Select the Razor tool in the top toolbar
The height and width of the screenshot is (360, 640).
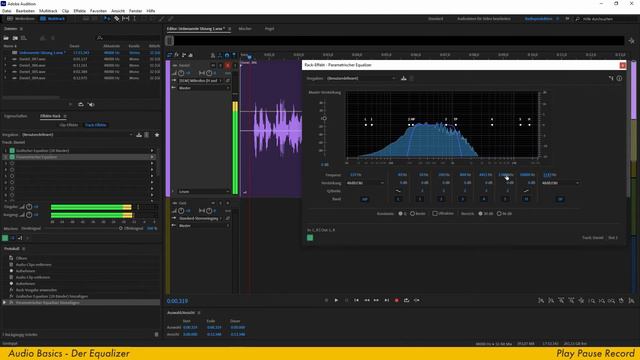(116, 19)
